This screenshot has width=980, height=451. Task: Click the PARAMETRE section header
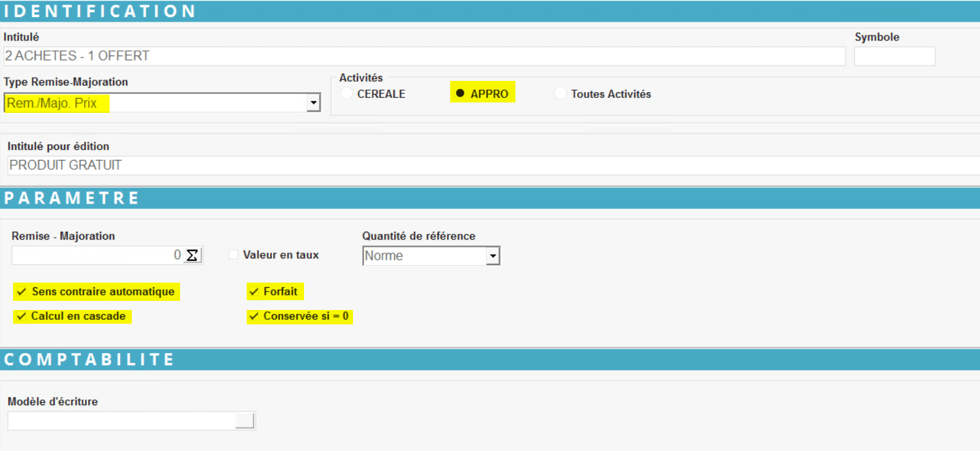pos(72,198)
